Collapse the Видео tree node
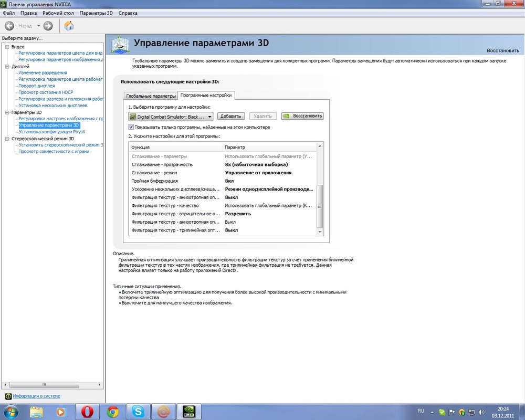This screenshot has height=420, width=525. click(x=7, y=47)
